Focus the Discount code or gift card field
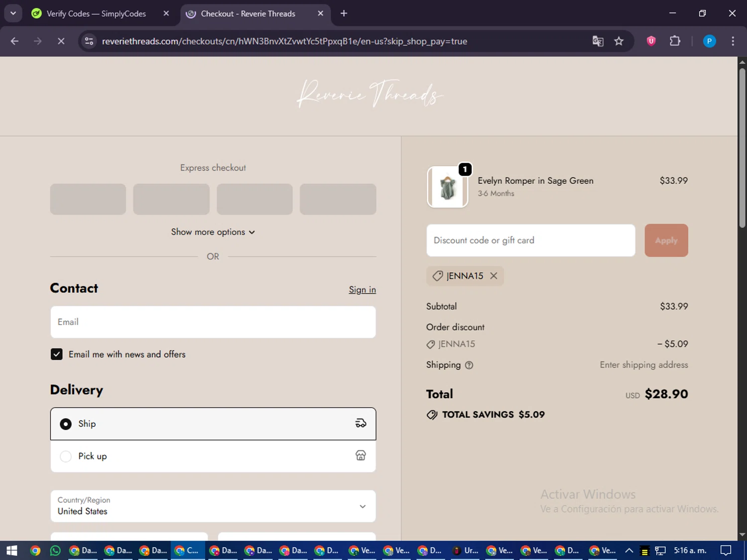 click(531, 240)
